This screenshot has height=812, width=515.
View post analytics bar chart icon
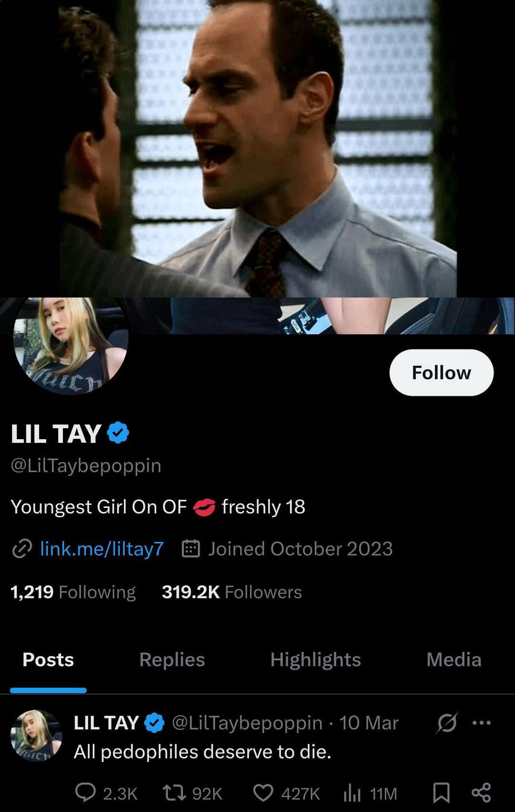pos(352,793)
